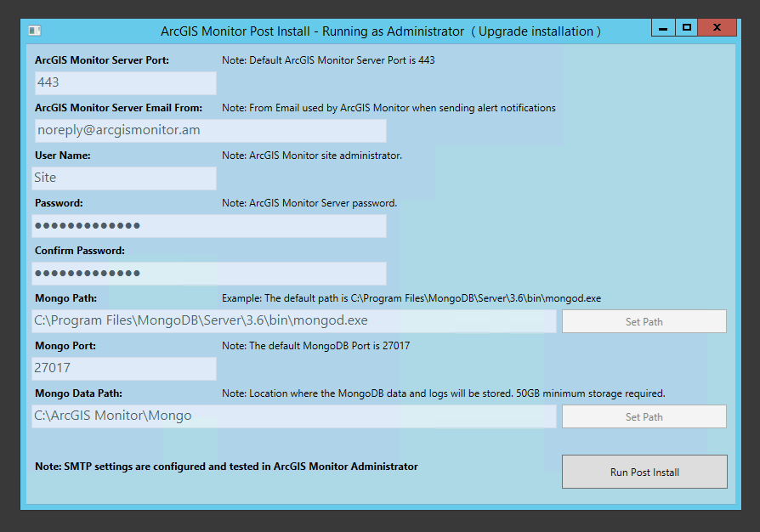Select the User Name input field
This screenshot has height=532, width=760.
pyautogui.click(x=124, y=178)
